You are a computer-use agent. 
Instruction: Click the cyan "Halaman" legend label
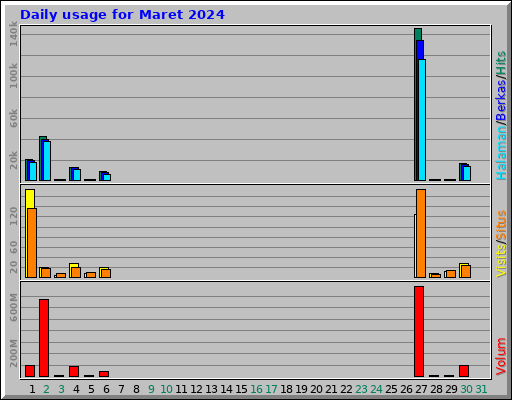501,152
